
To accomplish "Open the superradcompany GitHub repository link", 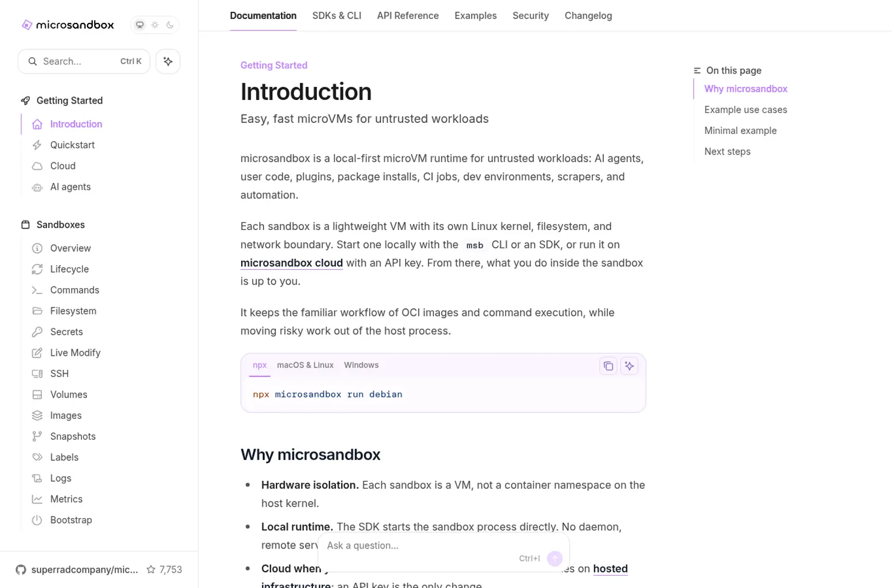I will coord(77,570).
